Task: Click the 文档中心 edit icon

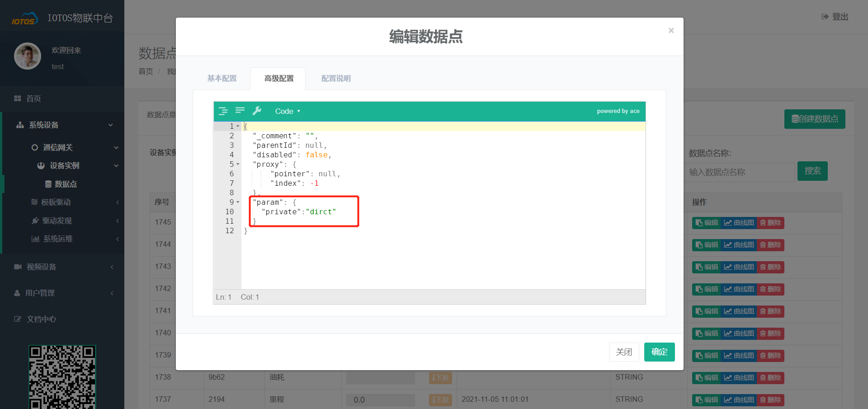Action: (18, 319)
